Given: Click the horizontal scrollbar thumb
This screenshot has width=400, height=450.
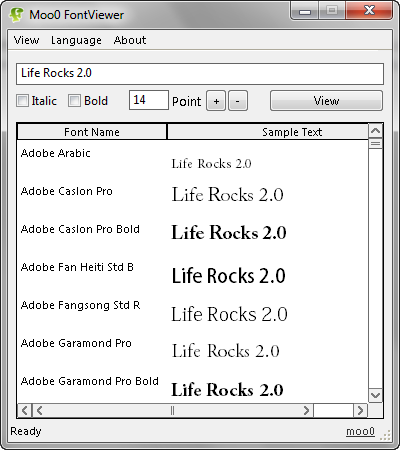Looking at the screenshot, I should click(x=172, y=410).
